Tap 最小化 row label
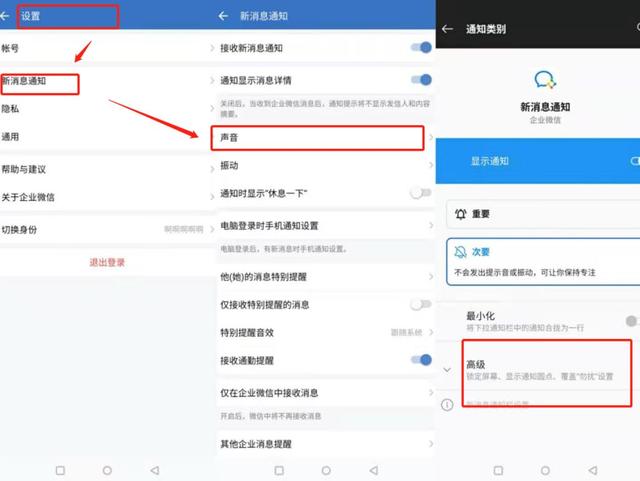Image resolution: width=640 pixels, height=481 pixels. click(x=480, y=316)
